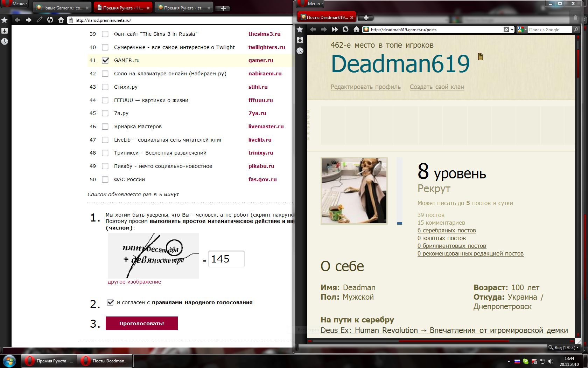This screenshot has width=588, height=368.
Task: Reload the page in left Opera window
Action: click(50, 20)
